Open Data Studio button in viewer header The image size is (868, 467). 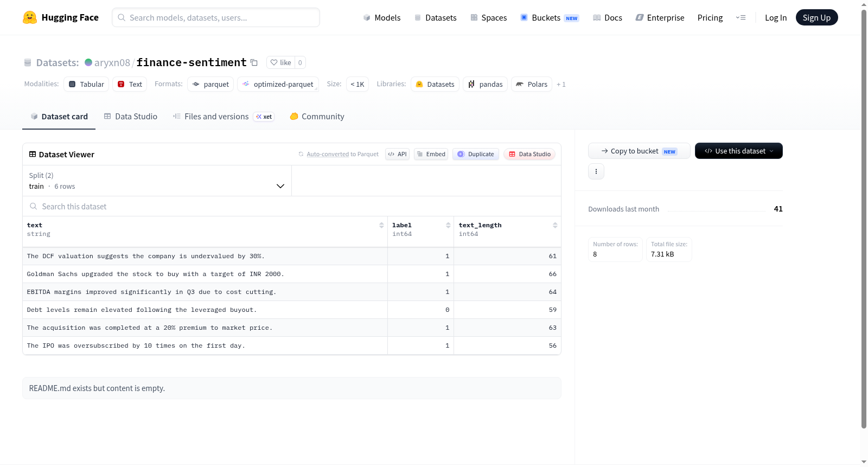pyautogui.click(x=529, y=154)
